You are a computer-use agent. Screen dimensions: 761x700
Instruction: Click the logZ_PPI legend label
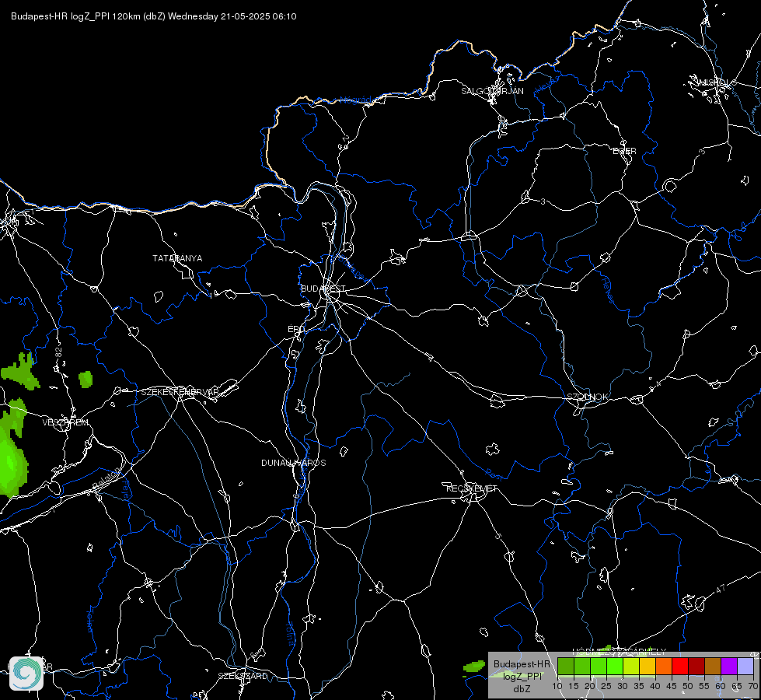pyautogui.click(x=522, y=676)
